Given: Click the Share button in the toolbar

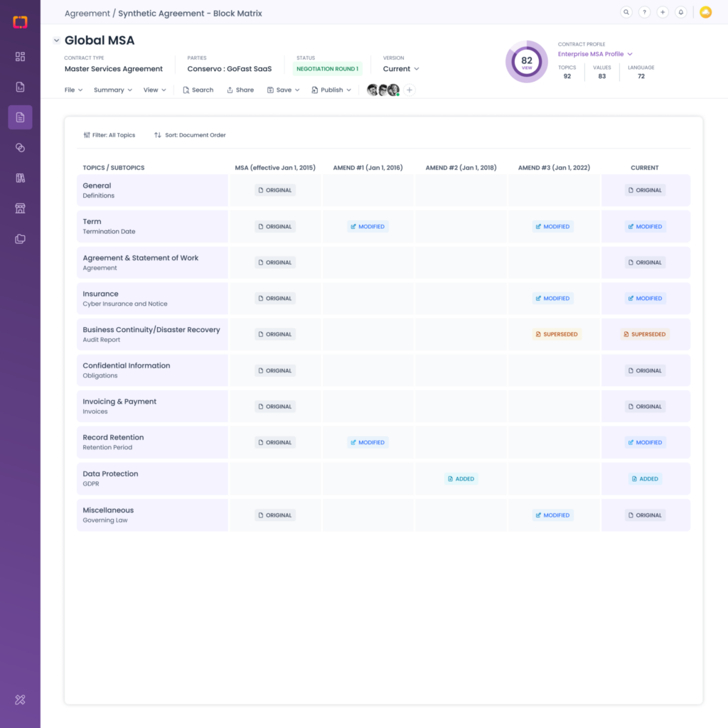Looking at the screenshot, I should [240, 90].
